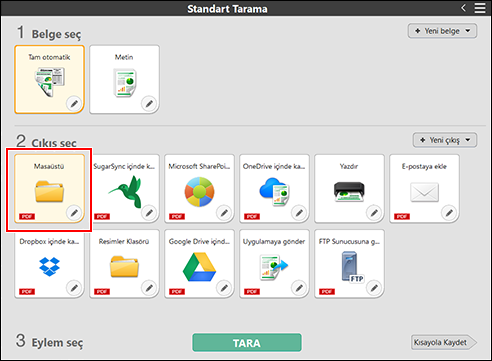Choose the FTP Sunucusuna gönder tile
Screen dimensions: 492x361
click(x=349, y=263)
